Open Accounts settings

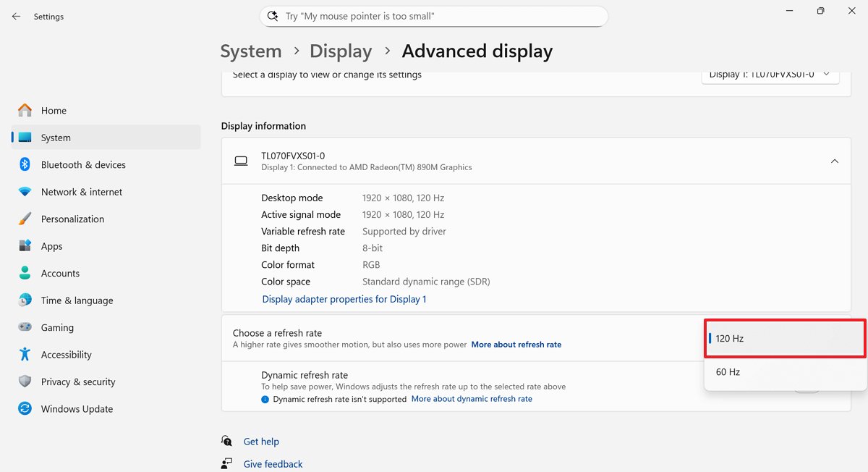pyautogui.click(x=59, y=273)
